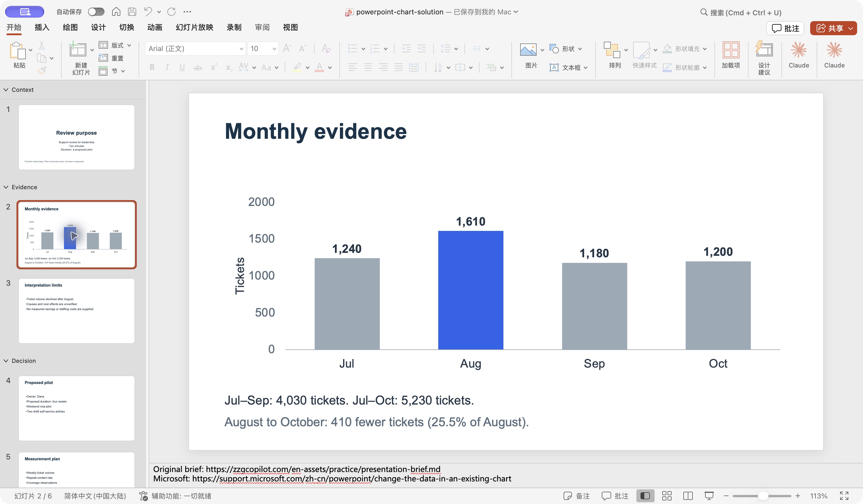Click the Cut scissors icon

pos(42,45)
